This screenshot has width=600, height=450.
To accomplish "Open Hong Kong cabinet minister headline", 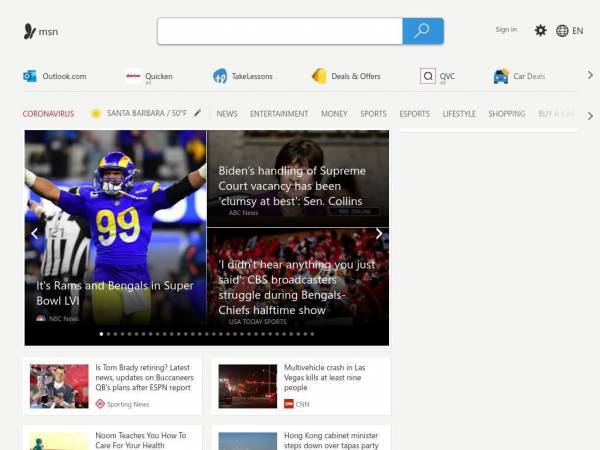I will pyautogui.click(x=331, y=440).
